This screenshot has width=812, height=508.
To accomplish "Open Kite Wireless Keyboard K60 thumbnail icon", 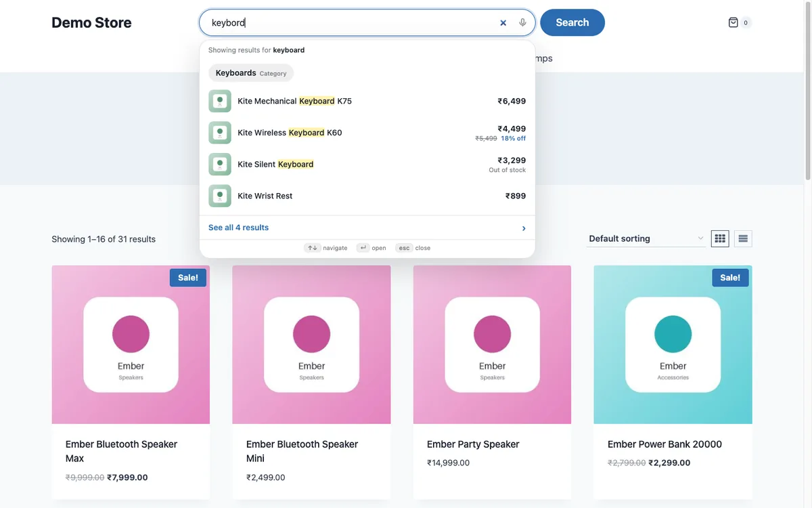I will pos(220,133).
